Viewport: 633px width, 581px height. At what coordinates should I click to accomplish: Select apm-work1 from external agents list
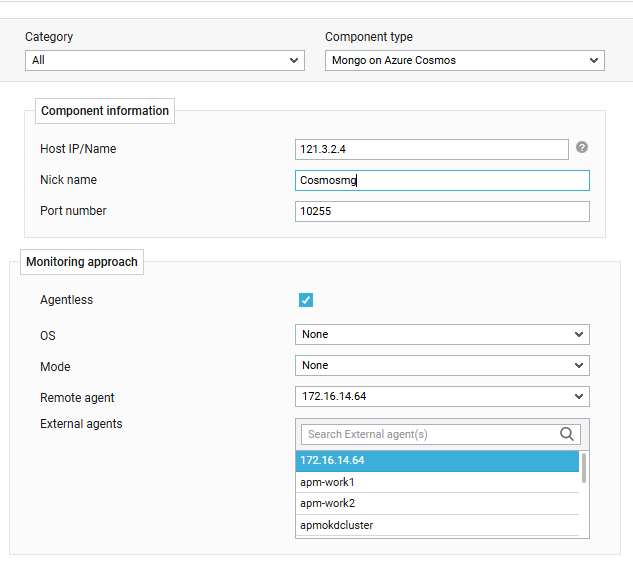pos(437,482)
